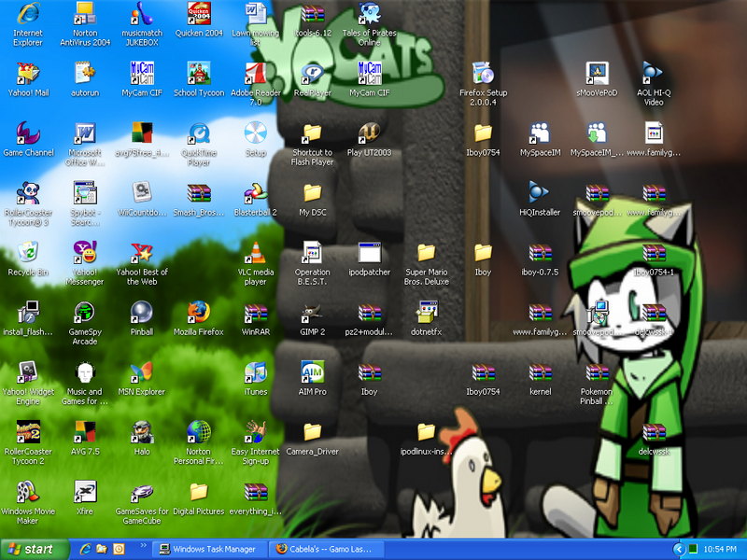Click Internet Explorer icon in Quick Launch
The height and width of the screenshot is (560, 747).
point(85,549)
